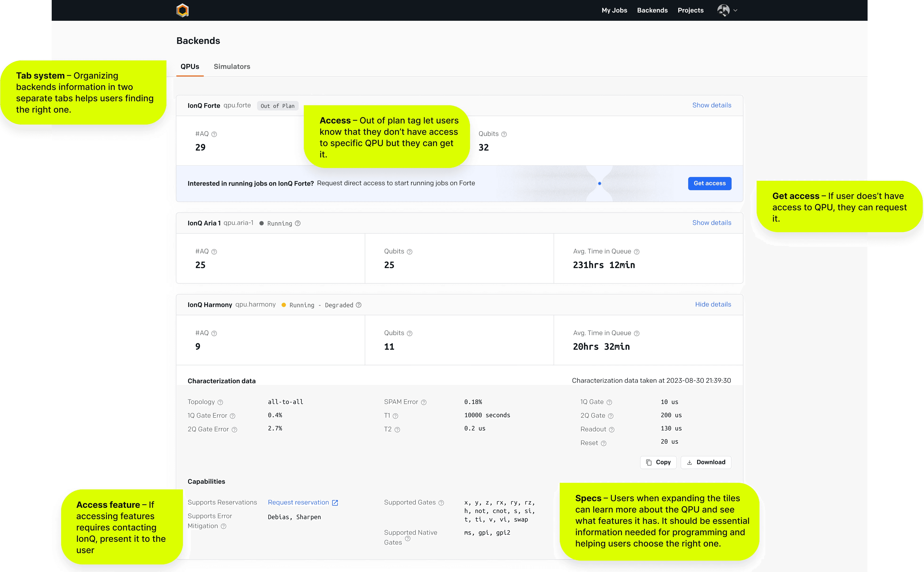Copy the characterization data
Image resolution: width=924 pixels, height=572 pixels.
pyautogui.click(x=658, y=462)
